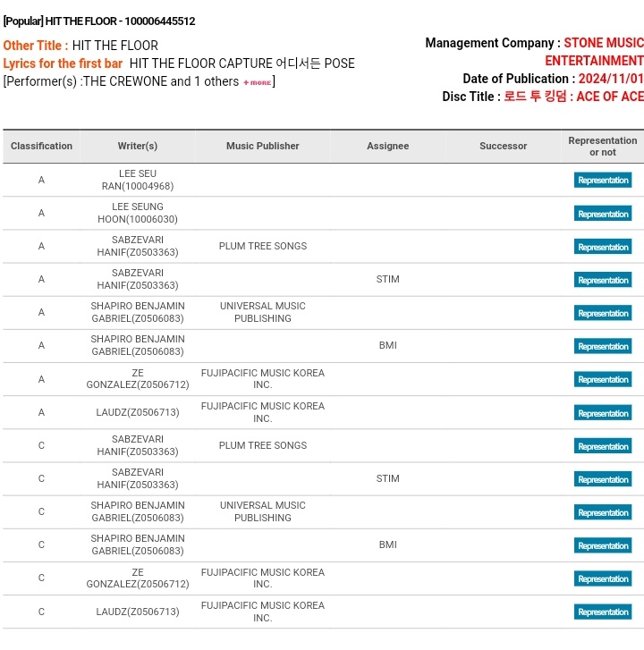
Task: Expand performers with the +more link
Action: (x=257, y=82)
